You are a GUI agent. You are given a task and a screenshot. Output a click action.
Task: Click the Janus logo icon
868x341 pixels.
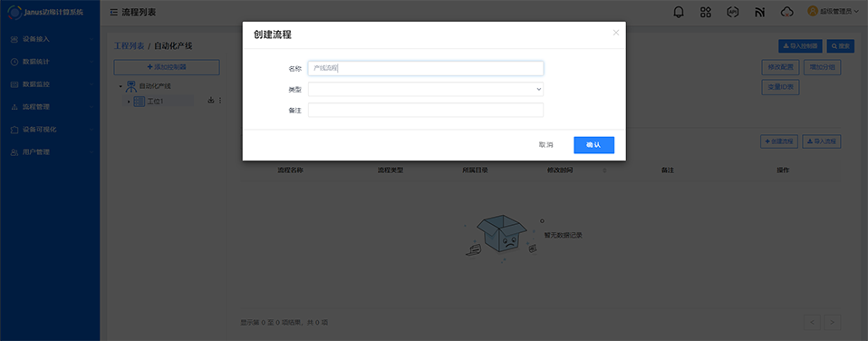tap(14, 12)
